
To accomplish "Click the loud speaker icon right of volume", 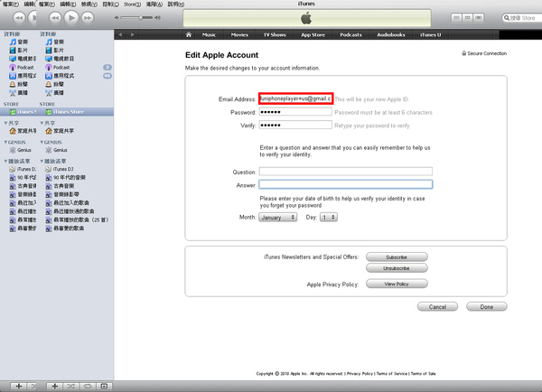I will tap(157, 18).
